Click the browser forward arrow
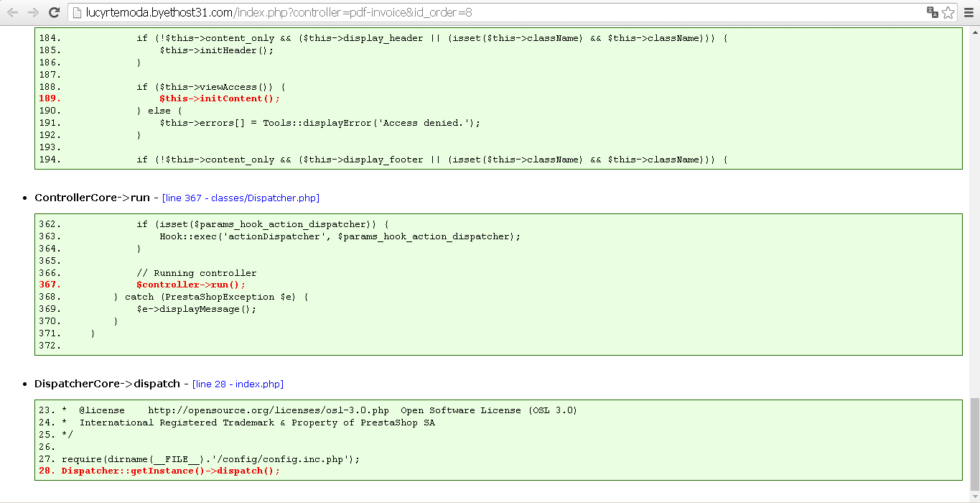 point(33,12)
